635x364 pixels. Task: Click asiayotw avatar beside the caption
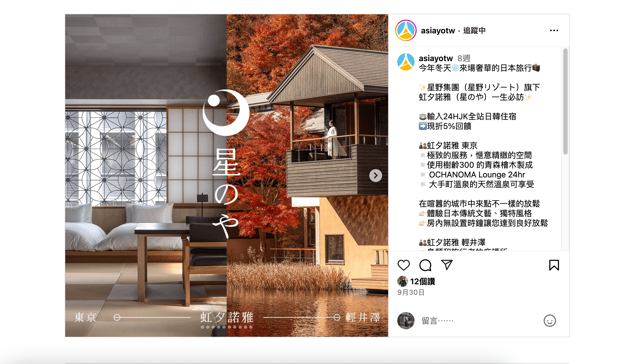(406, 62)
